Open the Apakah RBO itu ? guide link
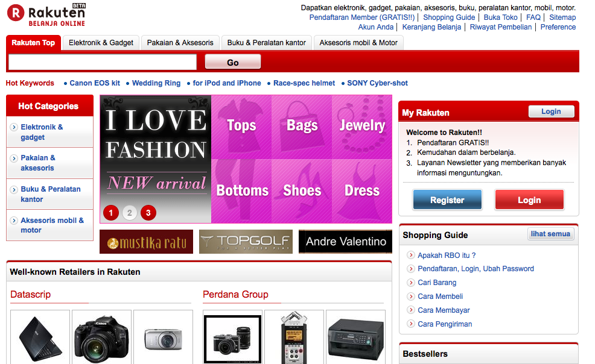The image size is (595, 364). [x=447, y=256]
